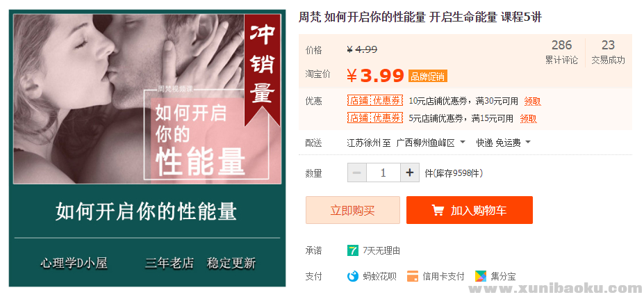Click the 集分宝 colorful icon
644x297 pixels.
(x=481, y=276)
